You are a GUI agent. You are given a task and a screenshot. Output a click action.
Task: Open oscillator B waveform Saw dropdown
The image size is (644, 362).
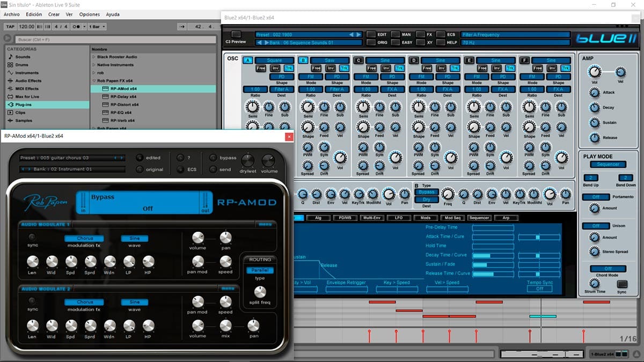(330, 60)
